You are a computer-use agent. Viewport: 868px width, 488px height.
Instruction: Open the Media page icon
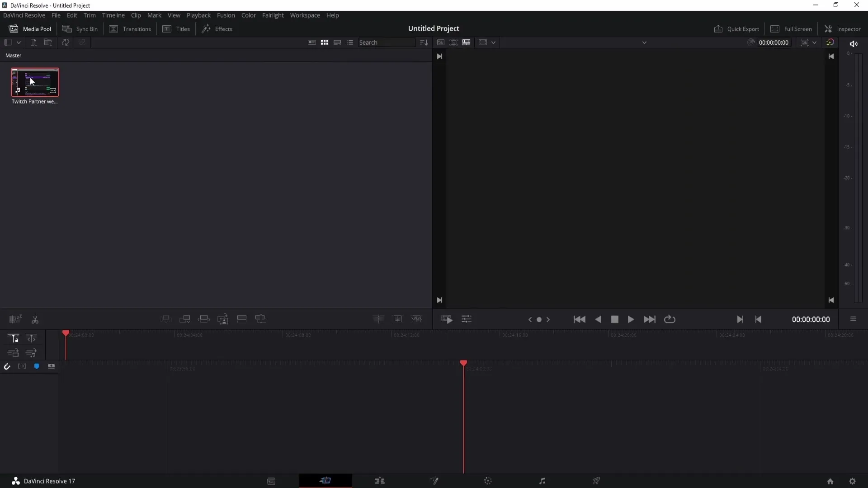tap(271, 481)
